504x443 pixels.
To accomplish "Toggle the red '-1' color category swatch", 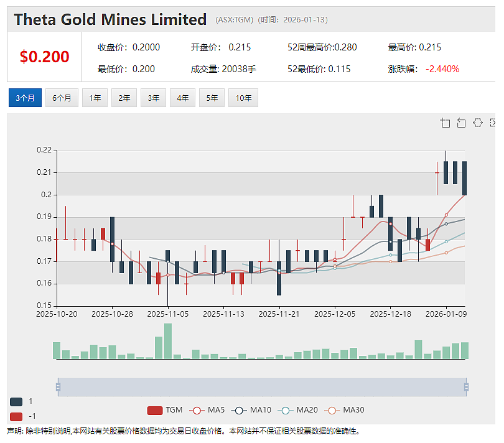I will tap(16, 417).
